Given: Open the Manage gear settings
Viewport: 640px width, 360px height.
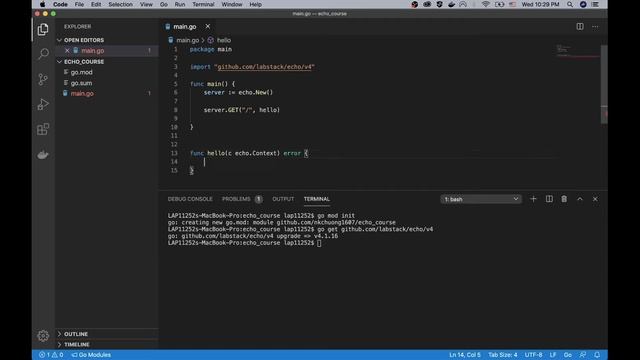Looking at the screenshot, I should 43,336.
